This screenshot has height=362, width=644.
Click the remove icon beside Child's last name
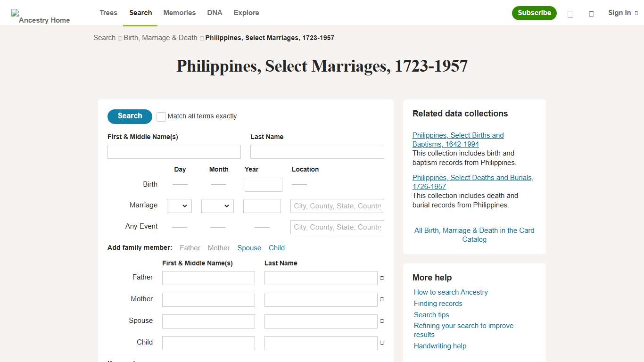(381, 343)
